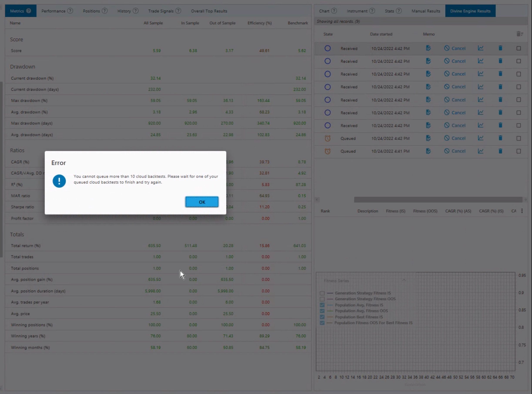The height and width of the screenshot is (394, 532).
Task: Switch to the Performance tab
Action: pos(53,11)
